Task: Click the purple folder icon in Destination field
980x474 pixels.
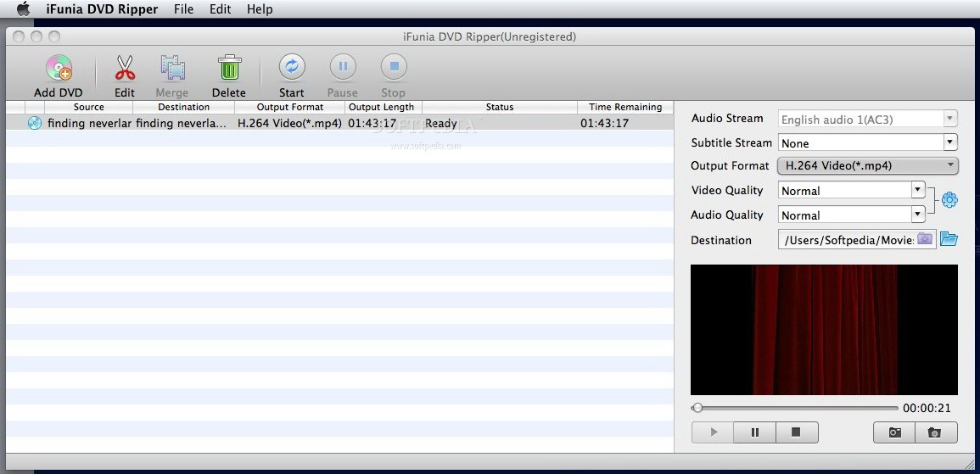Action: (924, 238)
